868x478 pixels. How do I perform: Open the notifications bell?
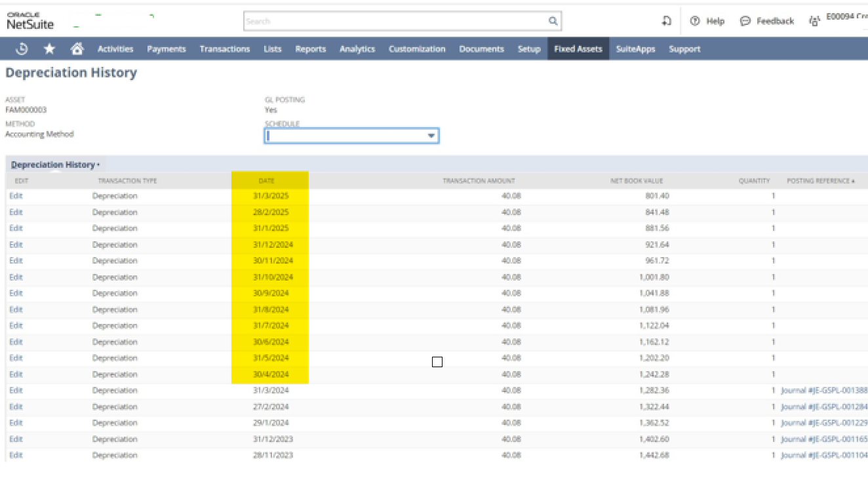(x=666, y=20)
